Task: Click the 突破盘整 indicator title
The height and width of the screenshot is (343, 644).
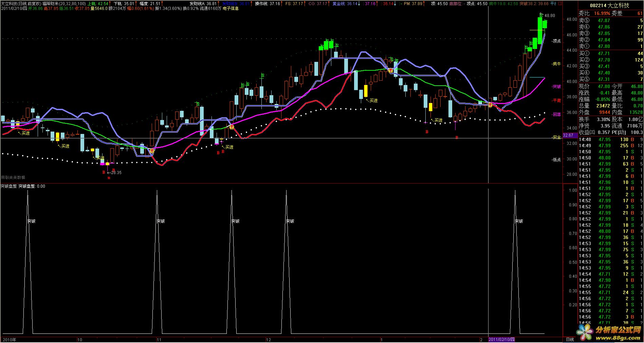Action: pos(9,186)
